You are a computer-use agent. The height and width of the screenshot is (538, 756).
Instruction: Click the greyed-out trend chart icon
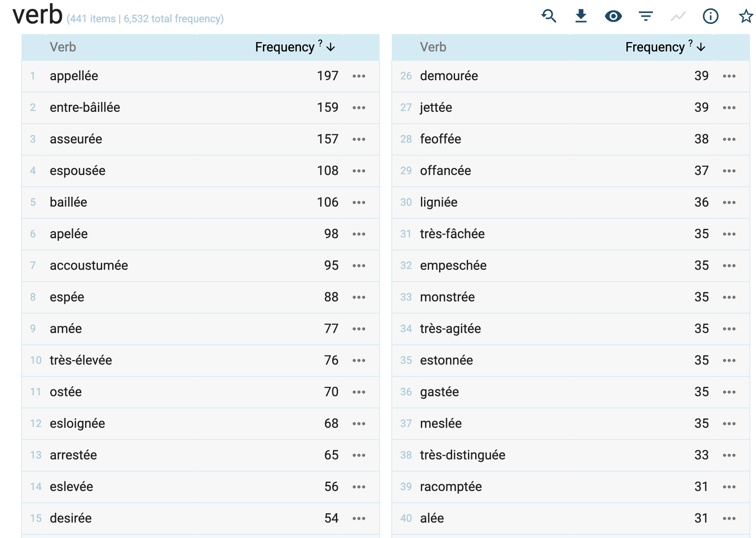[678, 16]
